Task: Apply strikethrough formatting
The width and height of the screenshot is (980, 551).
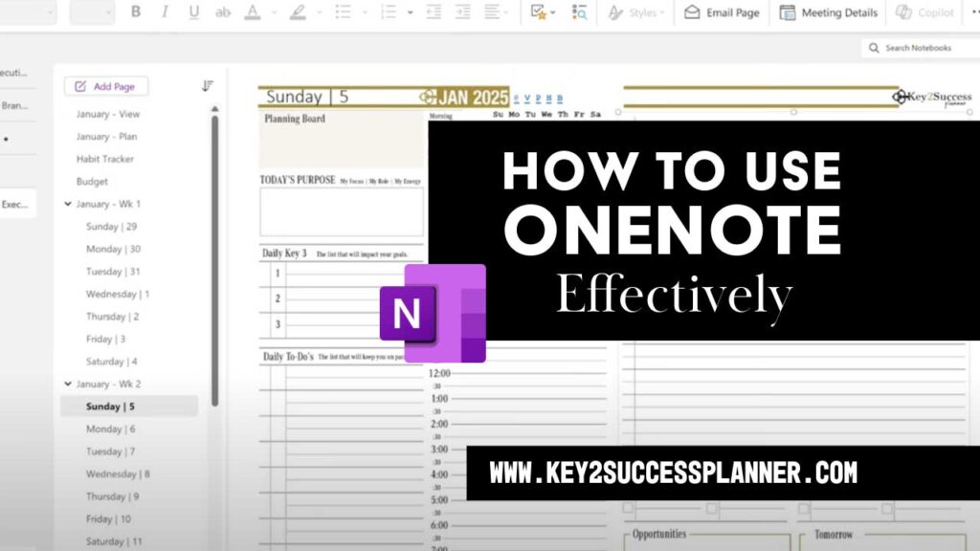Action: click(x=221, y=12)
